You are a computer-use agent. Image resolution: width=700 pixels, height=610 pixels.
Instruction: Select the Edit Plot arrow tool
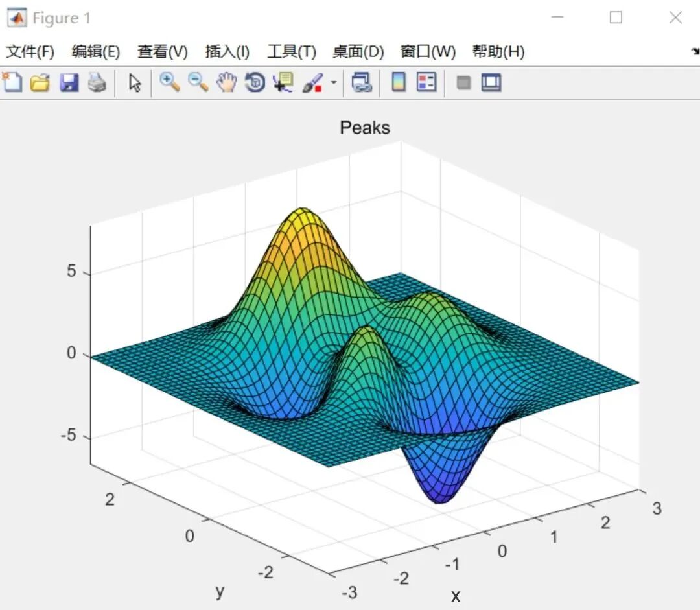pos(135,83)
